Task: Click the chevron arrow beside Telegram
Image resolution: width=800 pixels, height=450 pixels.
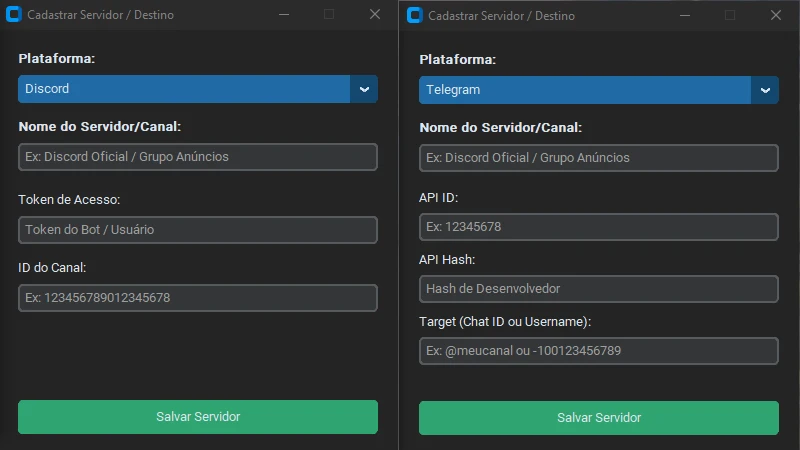Action: pos(765,90)
